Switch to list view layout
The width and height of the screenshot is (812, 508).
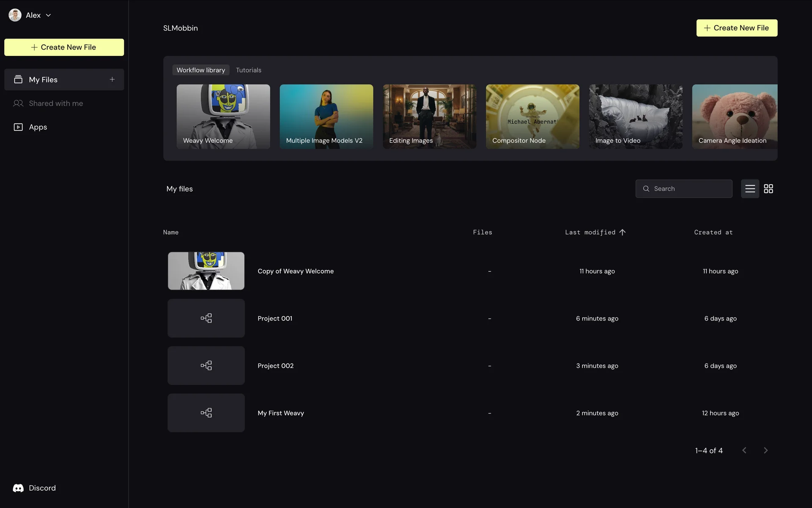(x=750, y=189)
